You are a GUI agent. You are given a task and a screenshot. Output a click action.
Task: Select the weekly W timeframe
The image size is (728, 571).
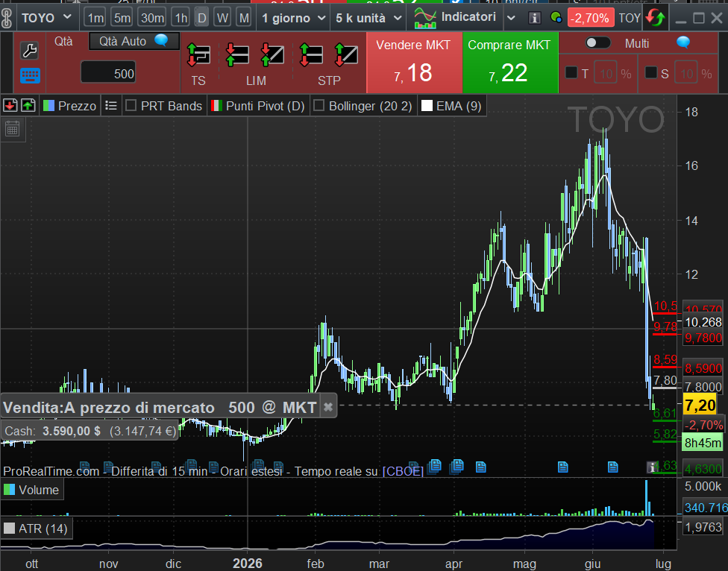point(222,18)
